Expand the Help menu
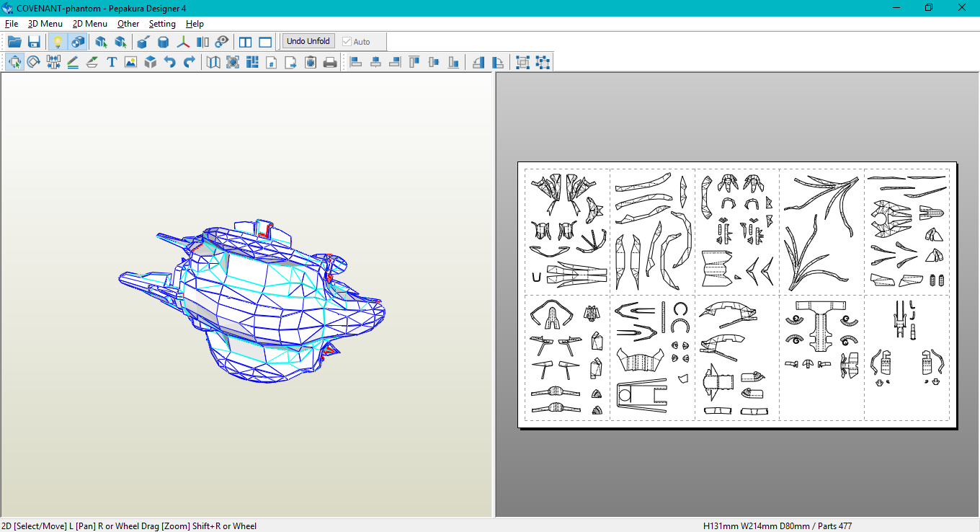980x532 pixels. (195, 24)
